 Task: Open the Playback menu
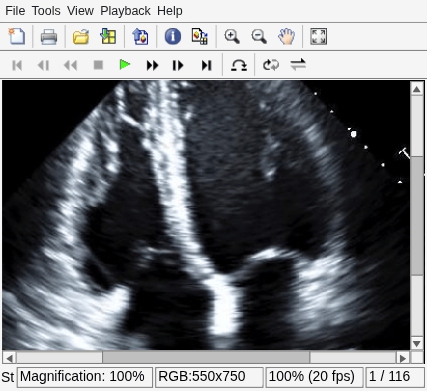click(x=125, y=11)
